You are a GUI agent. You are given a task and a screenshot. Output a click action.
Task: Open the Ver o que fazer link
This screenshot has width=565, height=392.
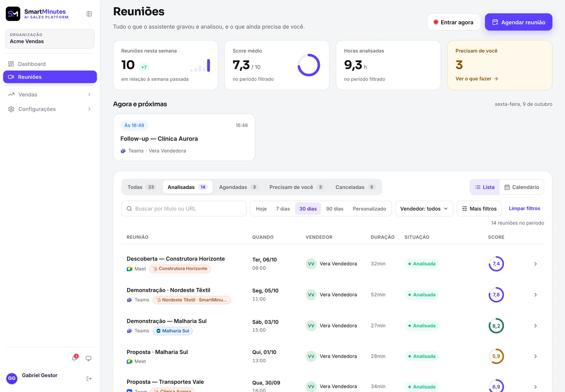(477, 79)
